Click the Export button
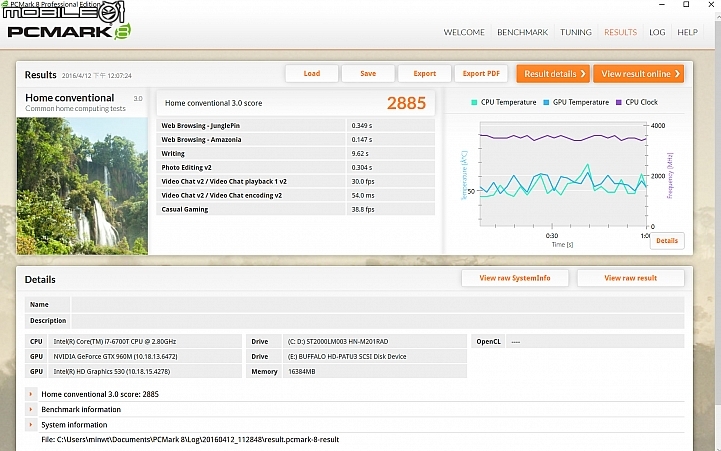This screenshot has width=721, height=451. point(424,74)
